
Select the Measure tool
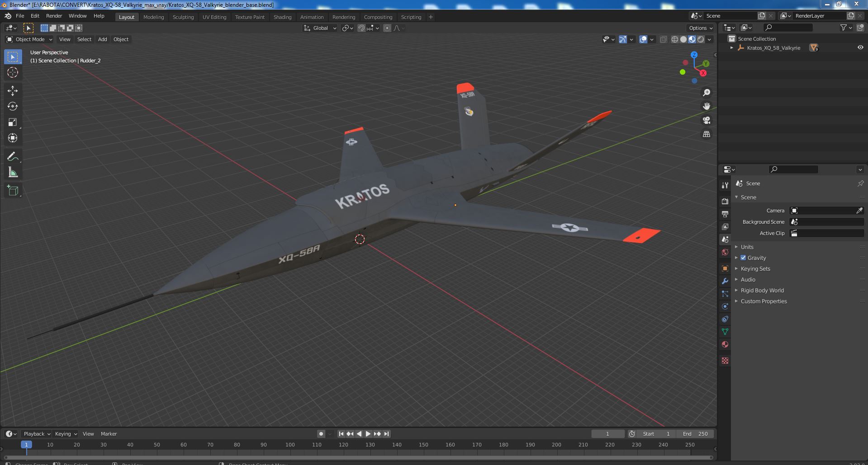(x=13, y=172)
